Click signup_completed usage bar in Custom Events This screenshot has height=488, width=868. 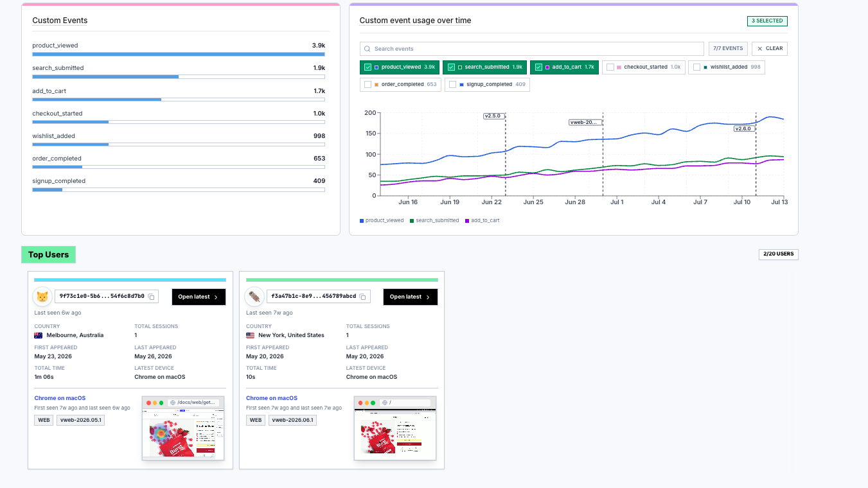point(179,189)
